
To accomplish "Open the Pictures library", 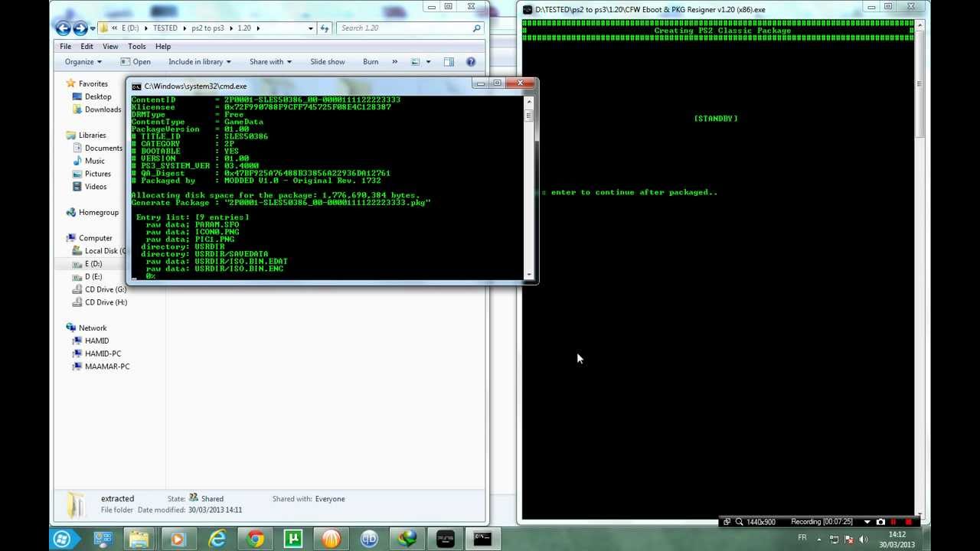I will coord(97,174).
